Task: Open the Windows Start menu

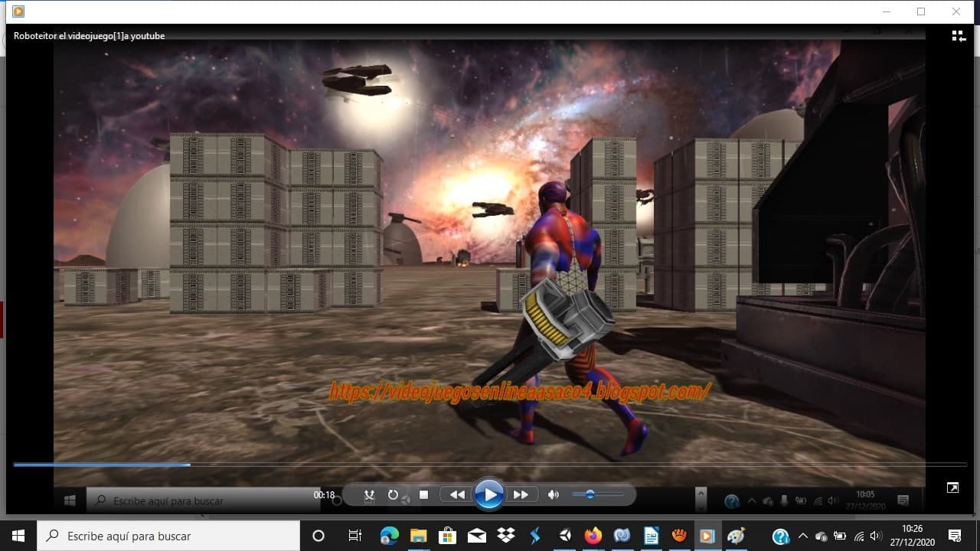Action: 18,536
